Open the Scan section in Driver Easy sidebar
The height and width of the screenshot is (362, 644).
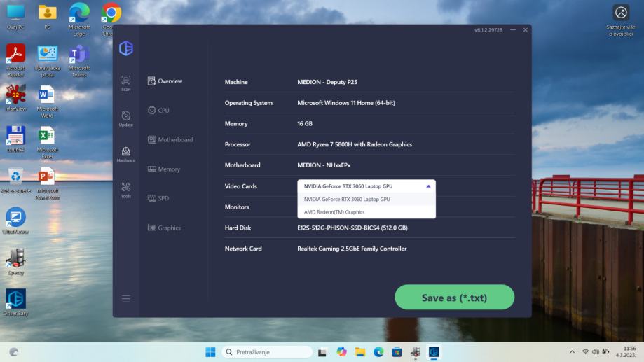pos(125,83)
